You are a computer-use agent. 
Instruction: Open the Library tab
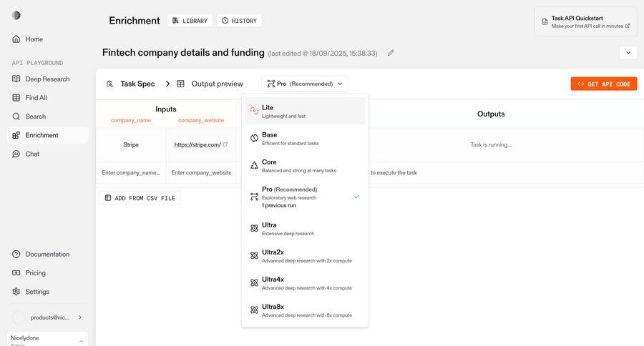[x=190, y=21]
